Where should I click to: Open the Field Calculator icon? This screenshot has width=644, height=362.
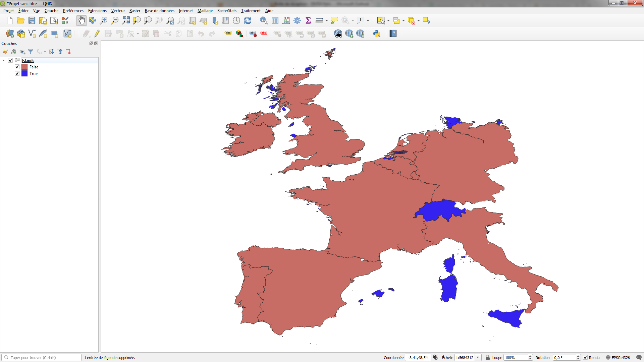tap(286, 21)
